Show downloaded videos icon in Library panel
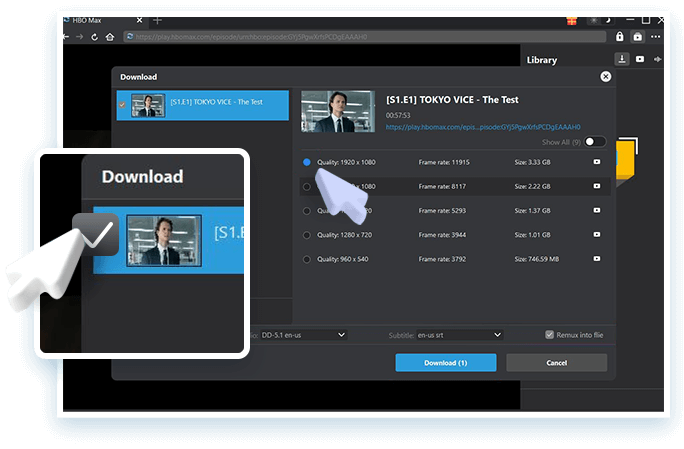This screenshot has height=449, width=684. tap(640, 59)
